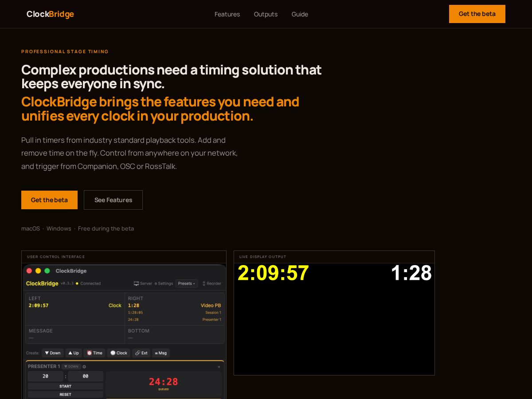This screenshot has height=399, width=532.
Task: Click the Server monitor icon in app
Action: click(x=137, y=283)
